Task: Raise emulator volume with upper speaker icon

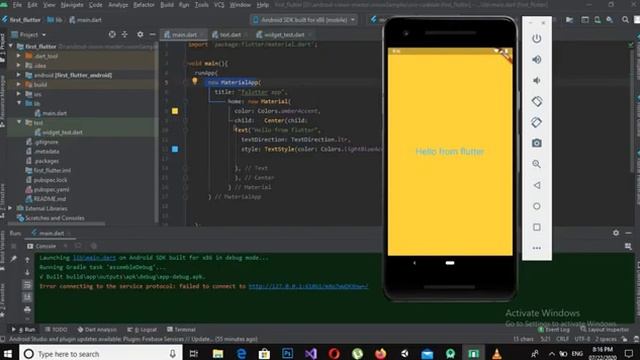Action: 536,60
